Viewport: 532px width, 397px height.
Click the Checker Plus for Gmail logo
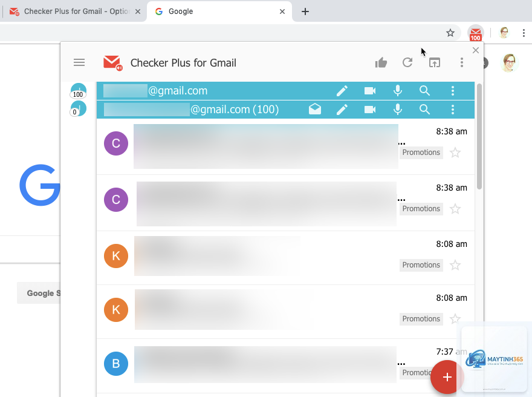pyautogui.click(x=112, y=63)
